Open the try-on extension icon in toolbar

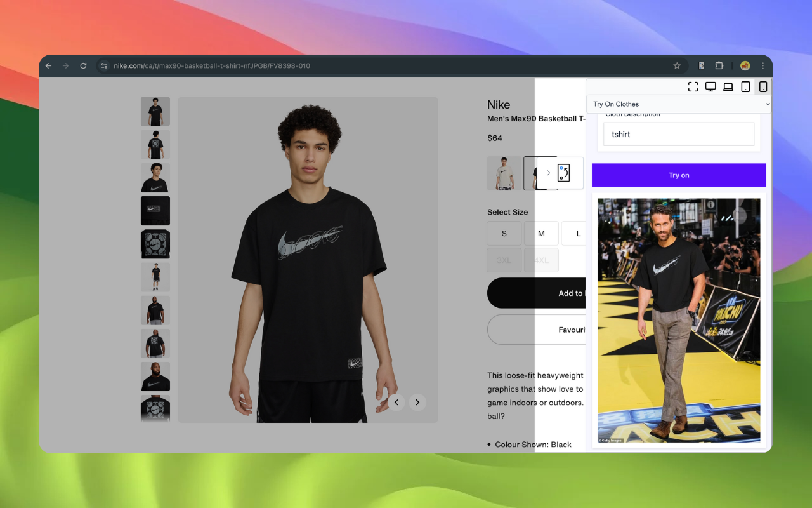701,65
